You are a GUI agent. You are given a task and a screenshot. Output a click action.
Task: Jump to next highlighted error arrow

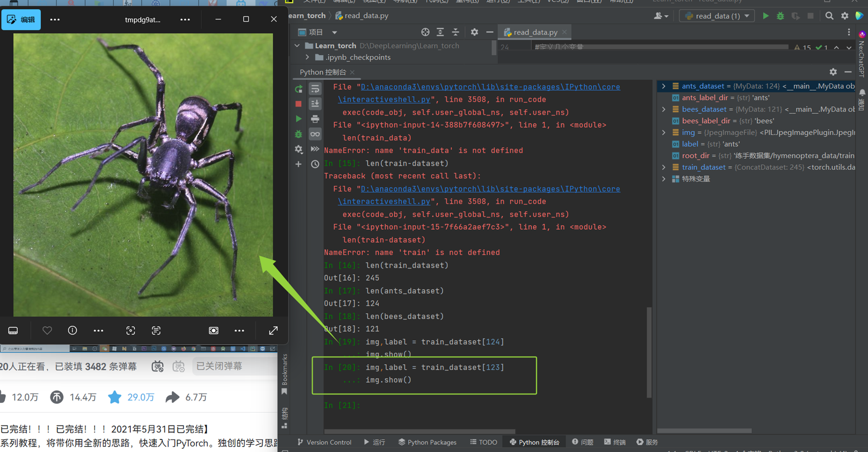pyautogui.click(x=849, y=48)
